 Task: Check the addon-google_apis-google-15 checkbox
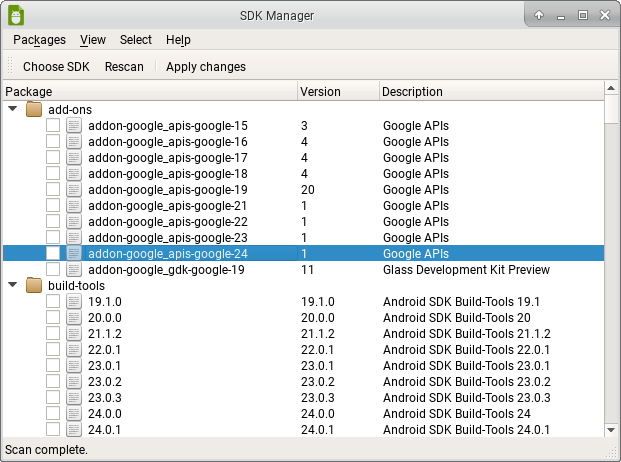coord(53,125)
